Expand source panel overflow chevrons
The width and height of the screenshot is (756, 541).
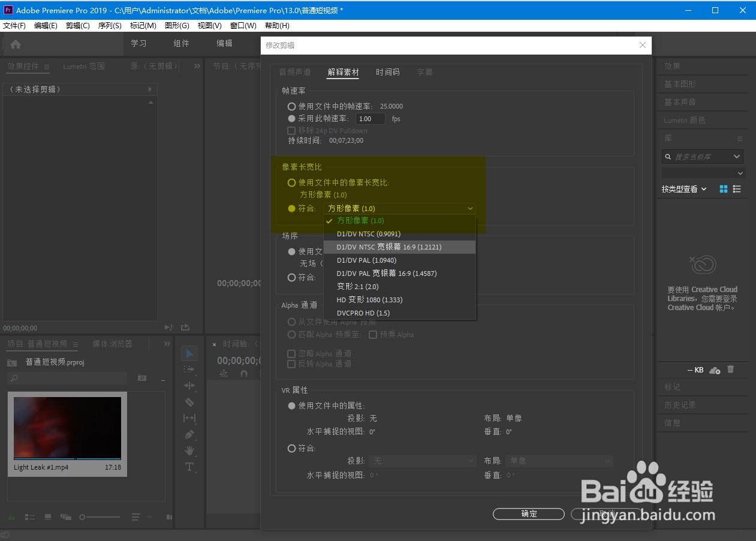click(197, 66)
